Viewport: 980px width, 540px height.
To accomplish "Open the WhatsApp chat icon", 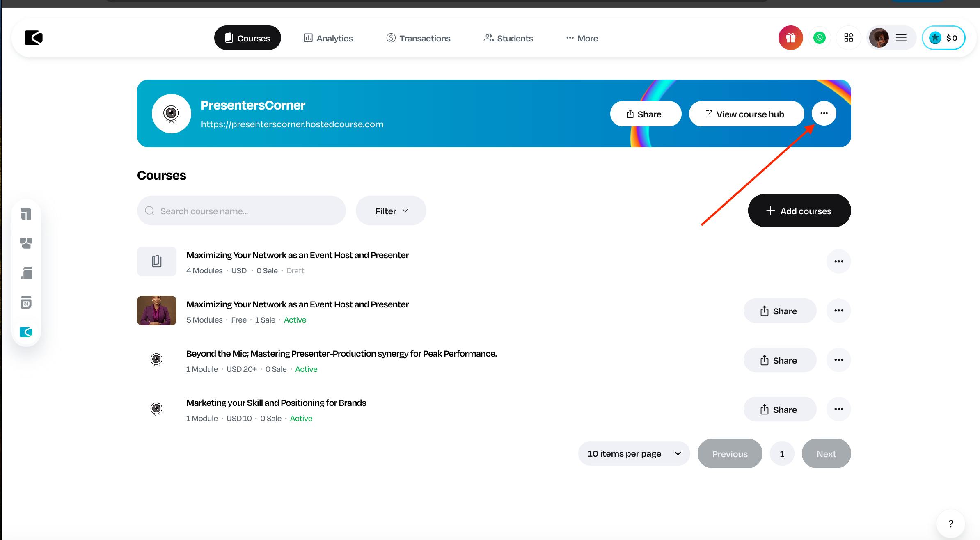I will pyautogui.click(x=820, y=38).
